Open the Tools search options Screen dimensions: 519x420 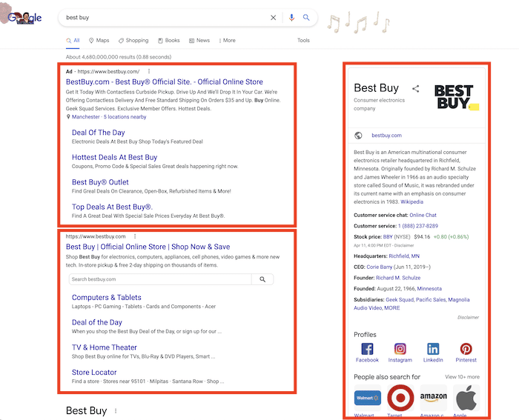303,41
